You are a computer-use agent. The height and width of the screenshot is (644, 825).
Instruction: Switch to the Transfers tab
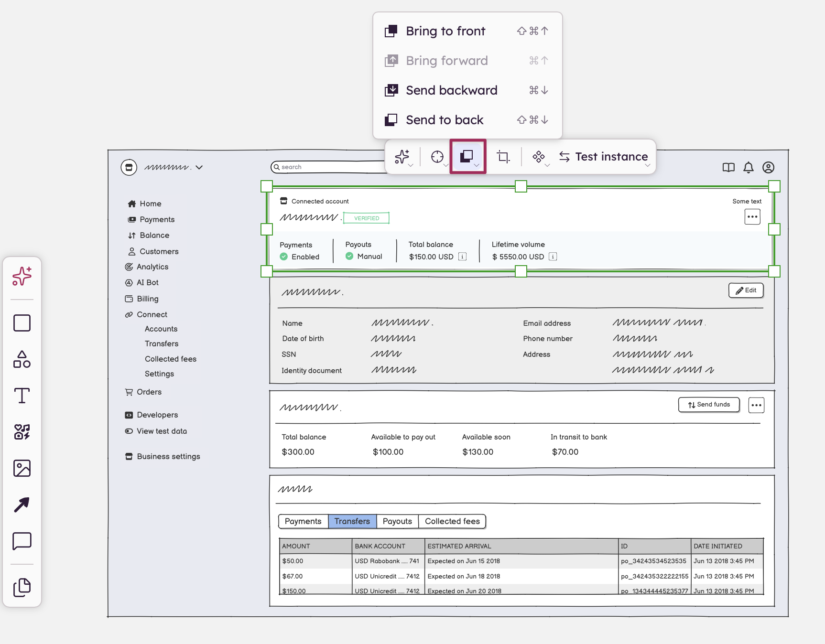tap(352, 521)
